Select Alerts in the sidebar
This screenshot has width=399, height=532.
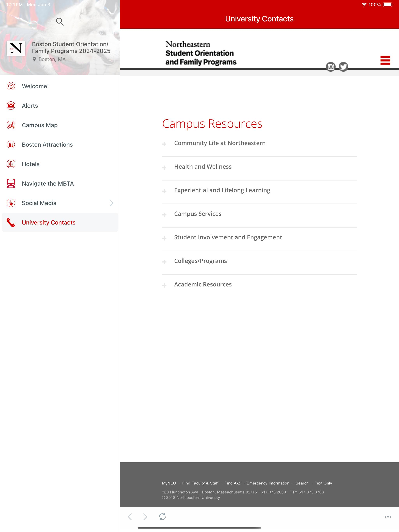coord(60,106)
